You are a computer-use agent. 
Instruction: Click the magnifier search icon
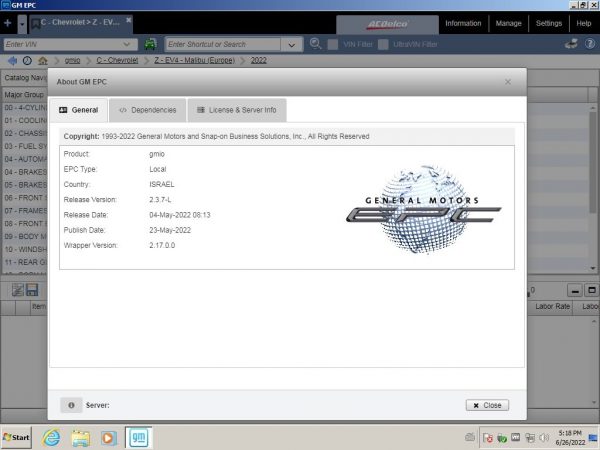315,44
